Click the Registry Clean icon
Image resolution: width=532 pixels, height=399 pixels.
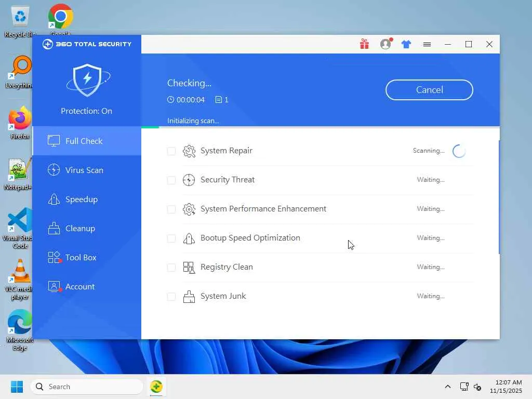tap(189, 268)
